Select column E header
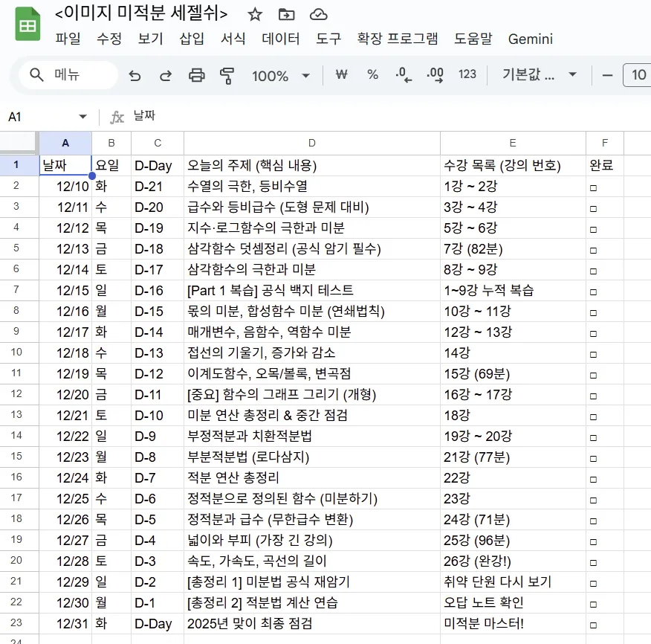 tap(513, 143)
